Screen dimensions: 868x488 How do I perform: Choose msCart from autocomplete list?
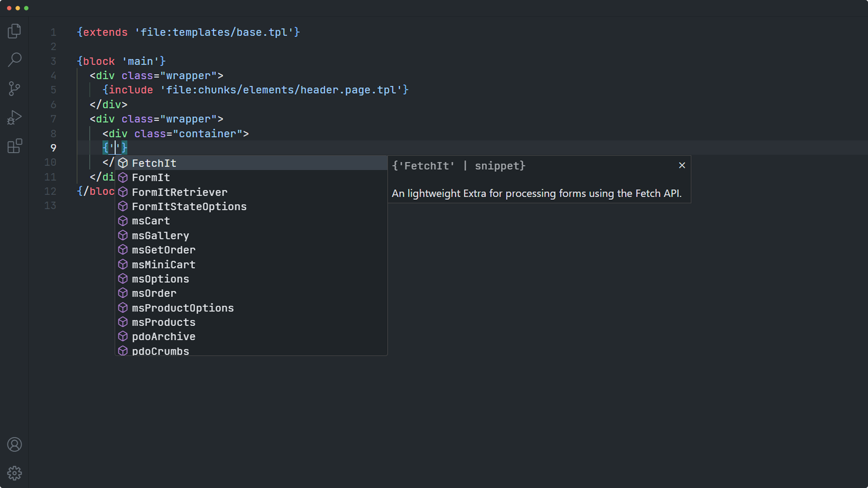click(x=151, y=221)
